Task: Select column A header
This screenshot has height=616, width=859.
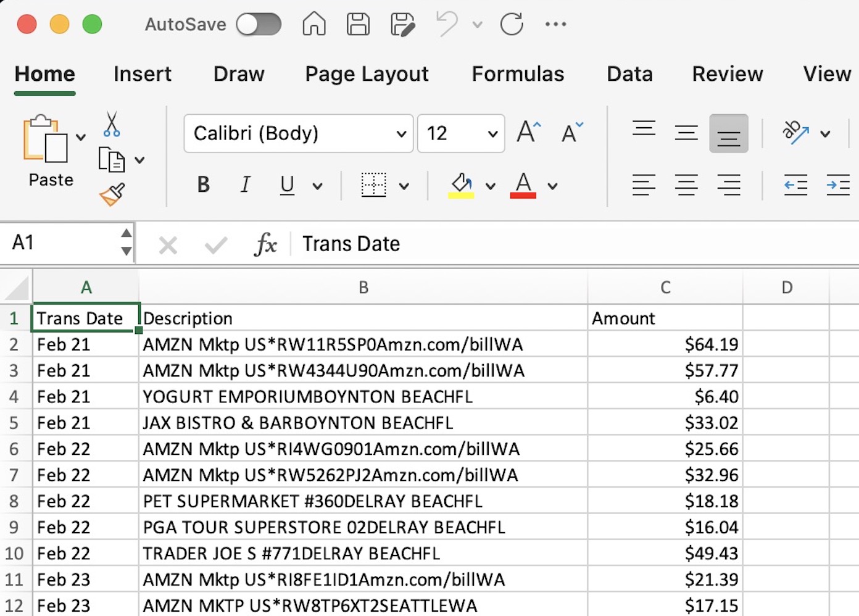Action: pos(86,288)
